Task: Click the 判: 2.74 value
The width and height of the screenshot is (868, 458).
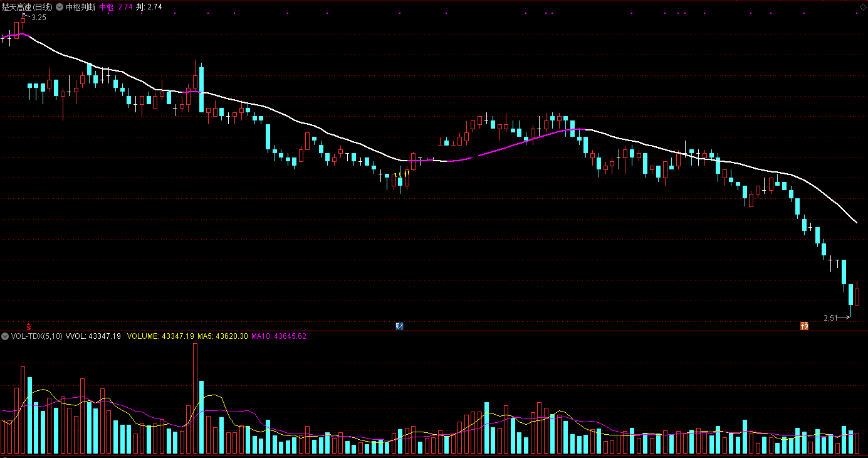Action: [x=149, y=7]
